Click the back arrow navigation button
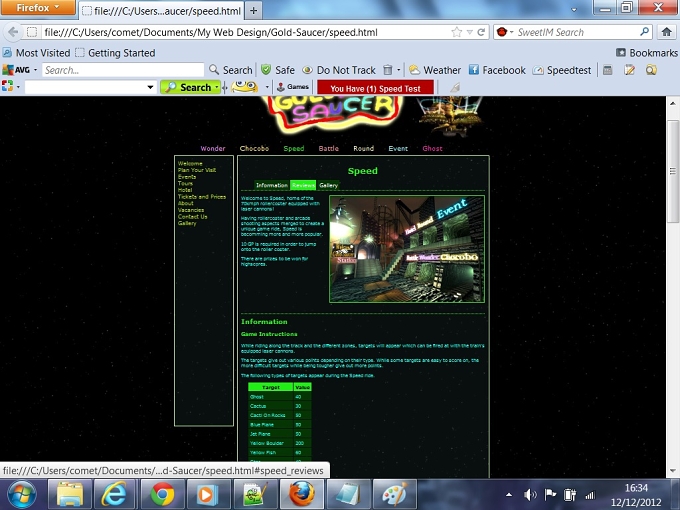 13,32
